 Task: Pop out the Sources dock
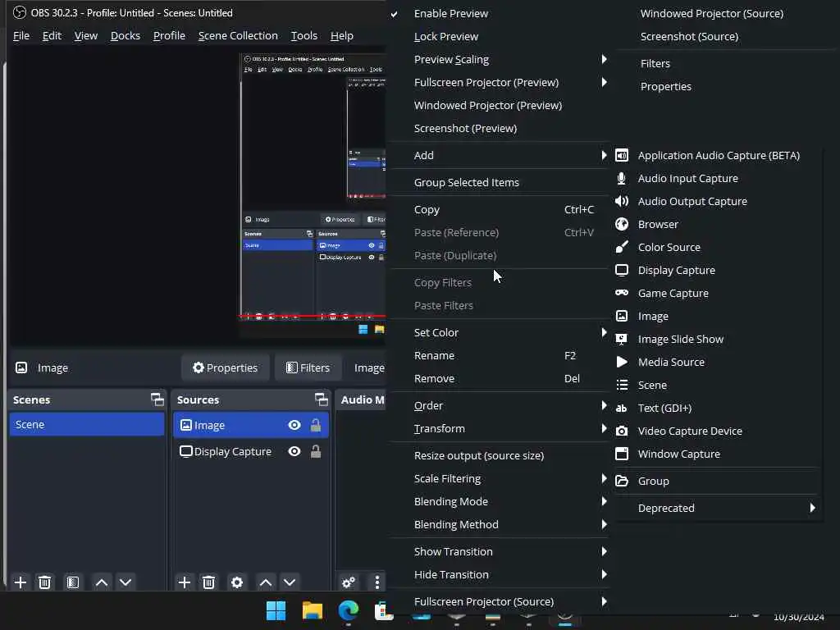(x=321, y=399)
